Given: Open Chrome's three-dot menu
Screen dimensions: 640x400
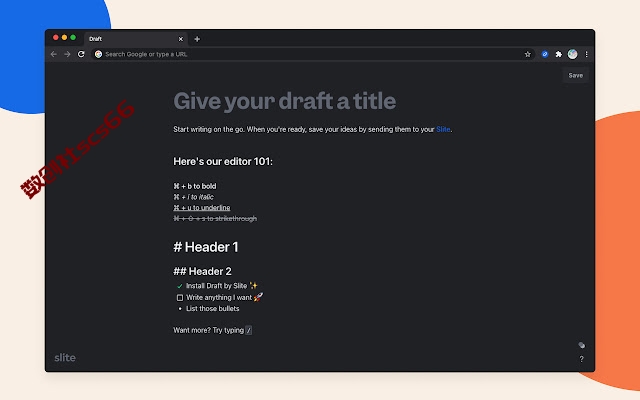Looking at the screenshot, I should coord(587,54).
